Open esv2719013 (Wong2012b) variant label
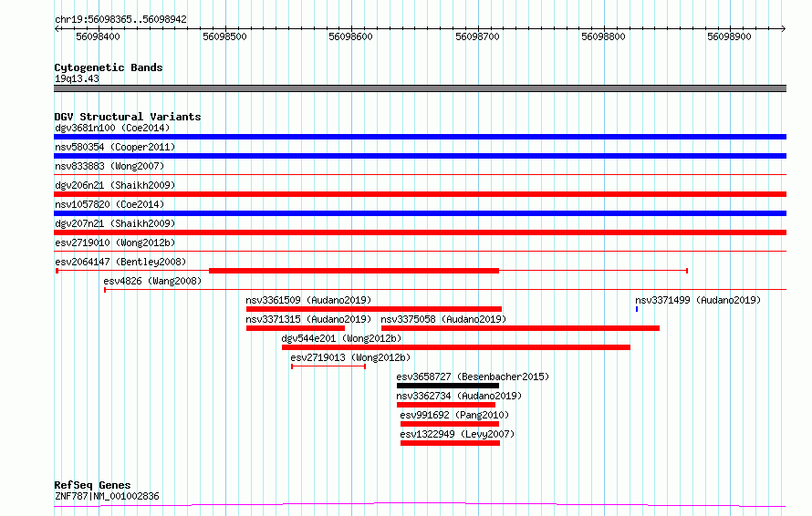The image size is (812, 516). [x=350, y=357]
